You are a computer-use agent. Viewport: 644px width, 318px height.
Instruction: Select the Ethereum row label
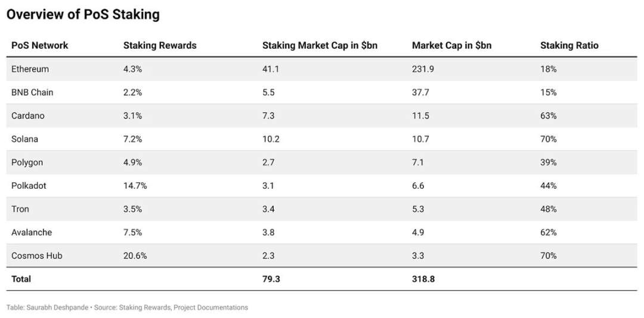click(x=30, y=69)
